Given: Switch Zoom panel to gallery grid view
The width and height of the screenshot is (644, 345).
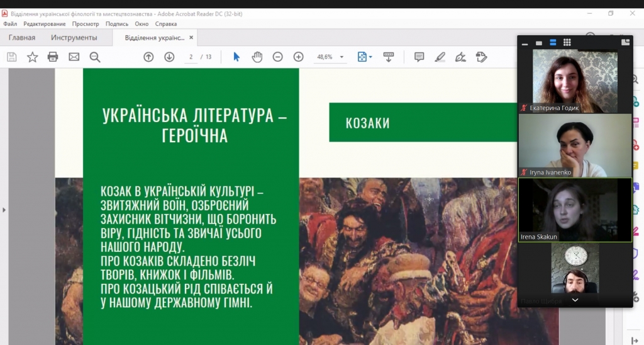Looking at the screenshot, I should pos(567,42).
